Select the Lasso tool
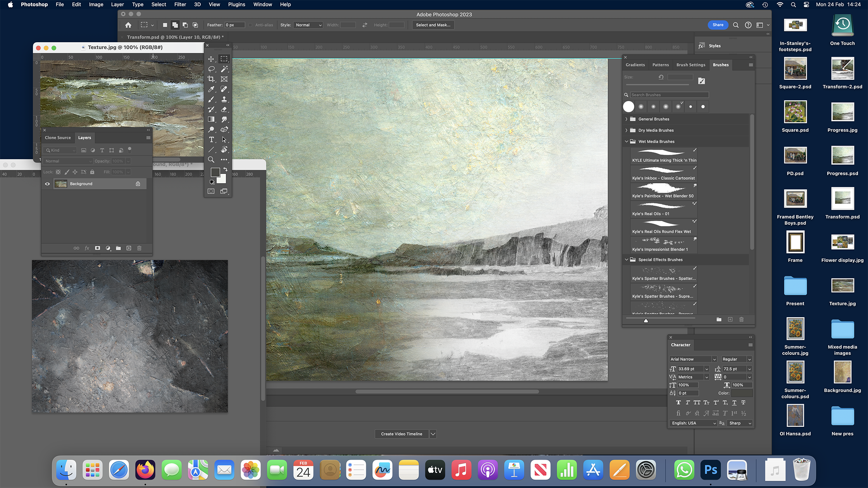The height and width of the screenshot is (488, 868). (211, 69)
